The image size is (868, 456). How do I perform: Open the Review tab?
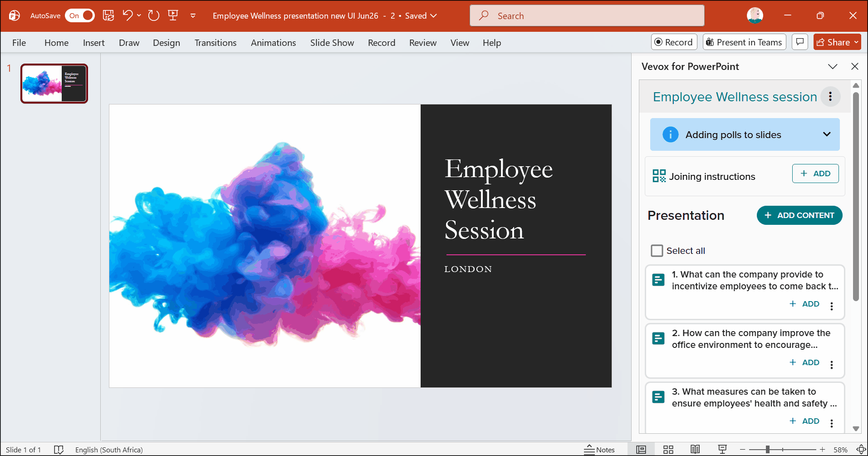click(x=423, y=43)
